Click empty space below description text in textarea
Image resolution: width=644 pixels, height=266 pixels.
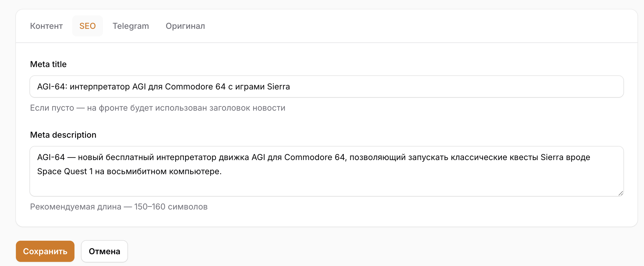click(x=327, y=187)
